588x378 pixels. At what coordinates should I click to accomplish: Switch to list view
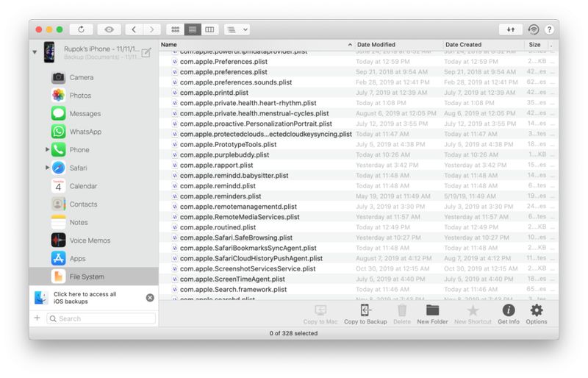[x=193, y=29]
